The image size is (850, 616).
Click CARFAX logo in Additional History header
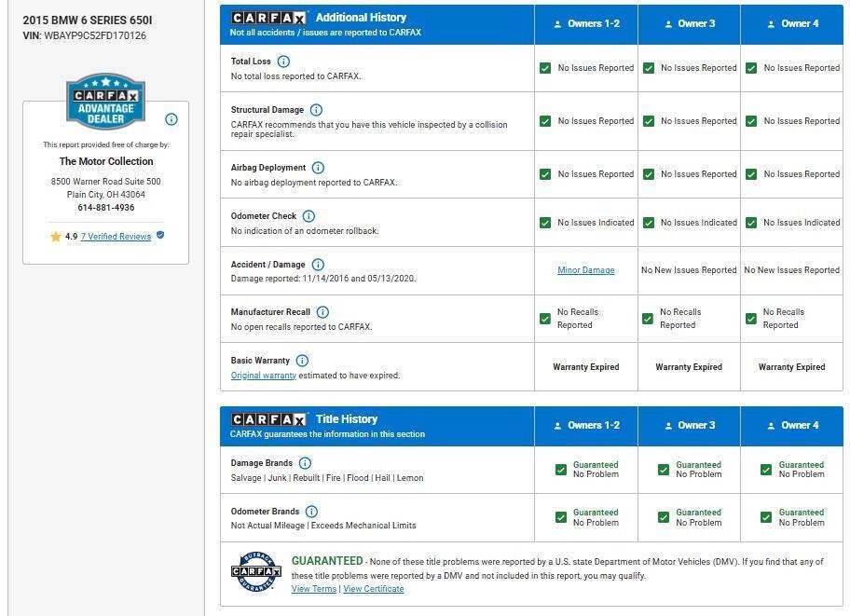click(x=268, y=18)
